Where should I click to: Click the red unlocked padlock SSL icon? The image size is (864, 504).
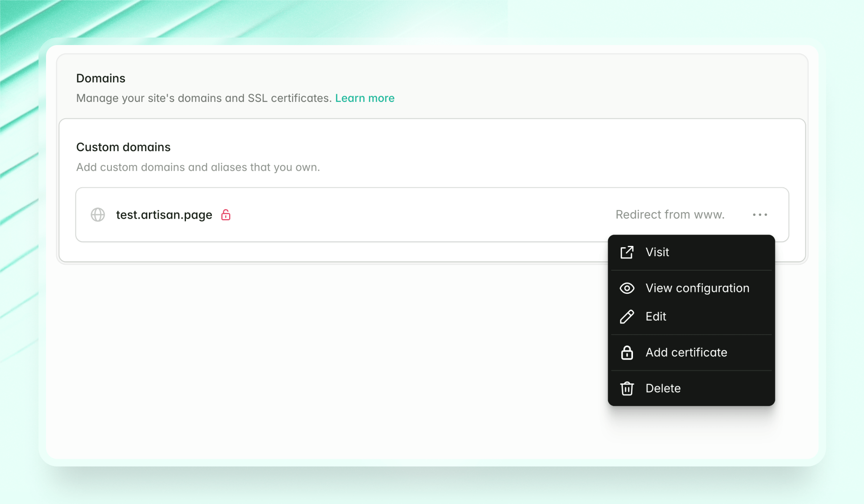[226, 215]
